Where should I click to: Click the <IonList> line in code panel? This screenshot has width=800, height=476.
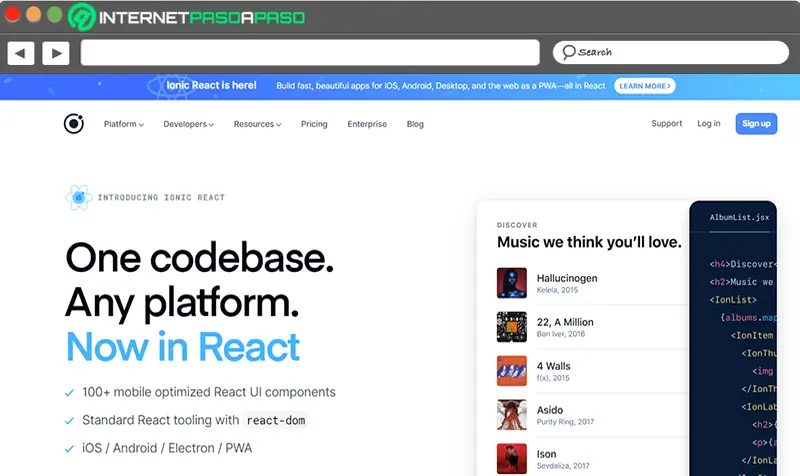[x=733, y=299]
